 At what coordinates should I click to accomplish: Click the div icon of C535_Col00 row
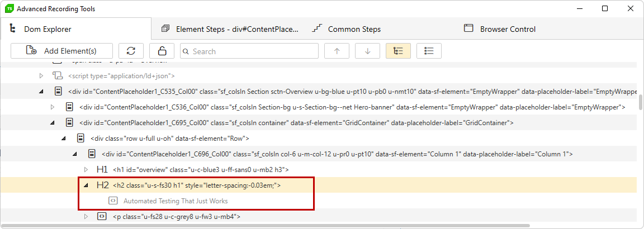tap(58, 91)
